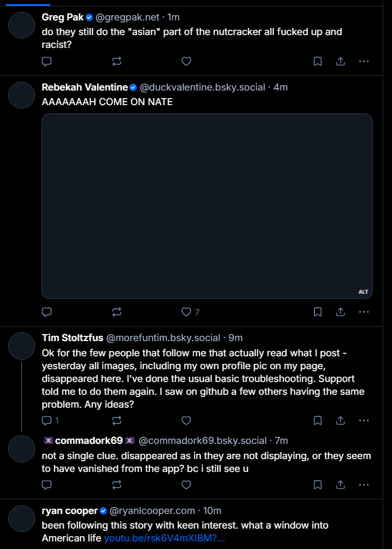Click ALT badge on Rebekah's image
Screen dimensions: 392x549
click(x=363, y=291)
